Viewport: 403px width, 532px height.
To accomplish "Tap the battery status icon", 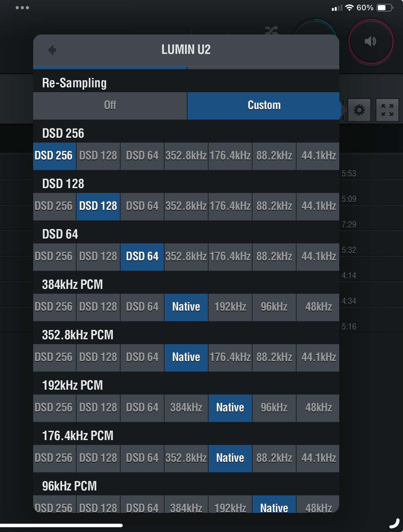I will [x=385, y=8].
